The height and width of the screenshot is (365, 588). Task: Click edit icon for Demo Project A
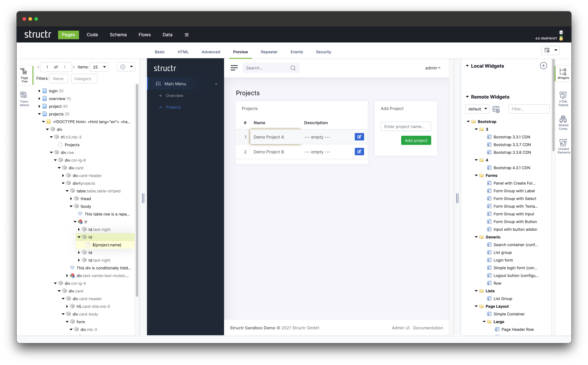(x=359, y=137)
